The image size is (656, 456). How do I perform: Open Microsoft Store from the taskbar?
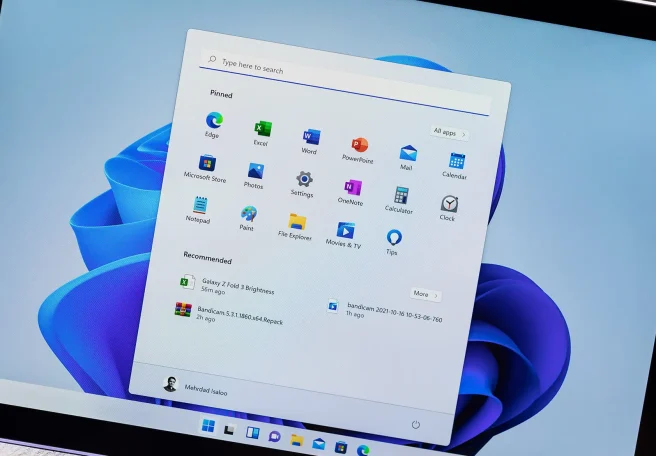pyautogui.click(x=341, y=447)
